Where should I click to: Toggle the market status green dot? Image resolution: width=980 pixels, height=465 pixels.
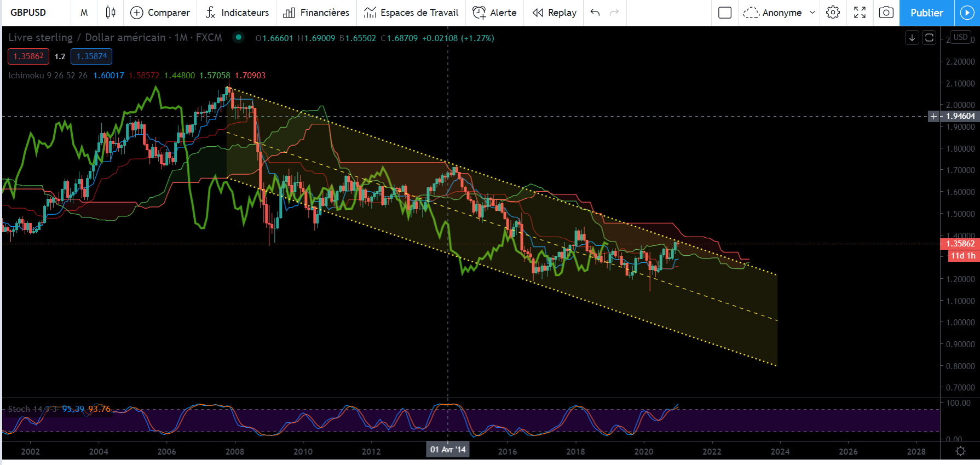point(238,37)
